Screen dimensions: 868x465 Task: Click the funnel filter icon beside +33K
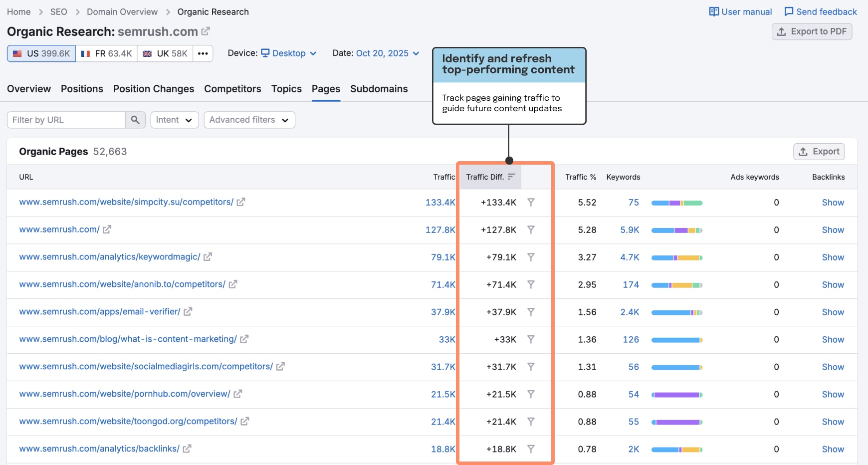point(532,339)
